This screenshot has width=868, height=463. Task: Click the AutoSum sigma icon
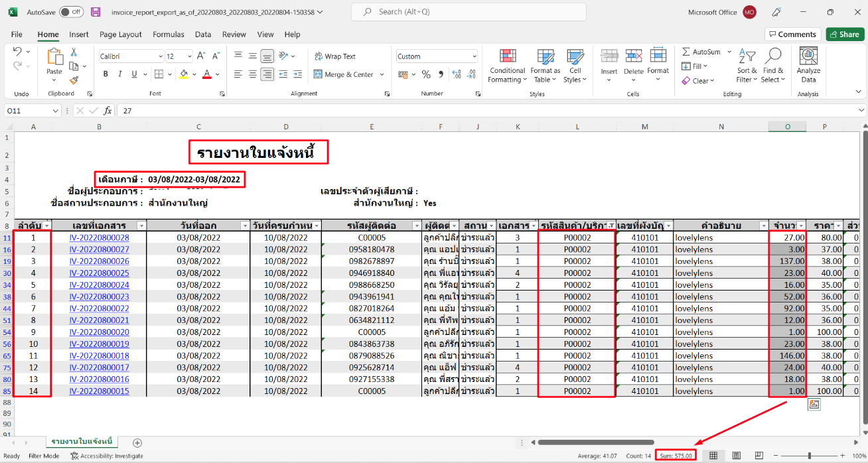[x=686, y=52]
